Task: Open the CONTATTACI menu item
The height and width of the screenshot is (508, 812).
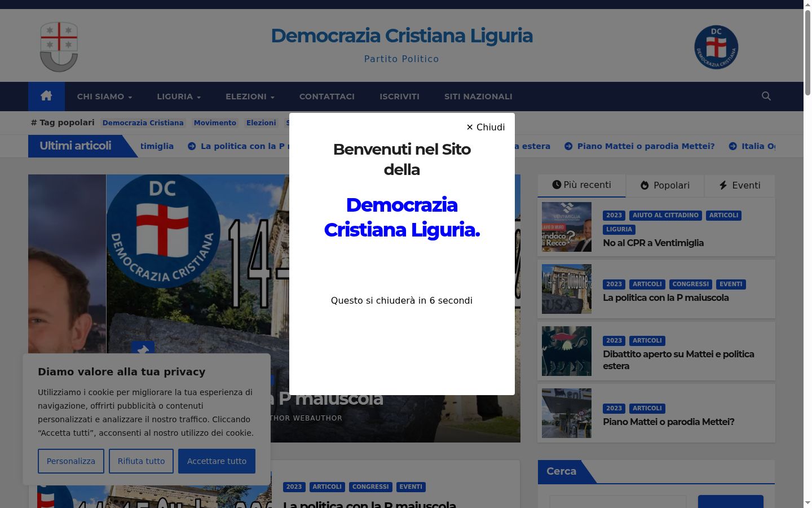Action: tap(327, 97)
